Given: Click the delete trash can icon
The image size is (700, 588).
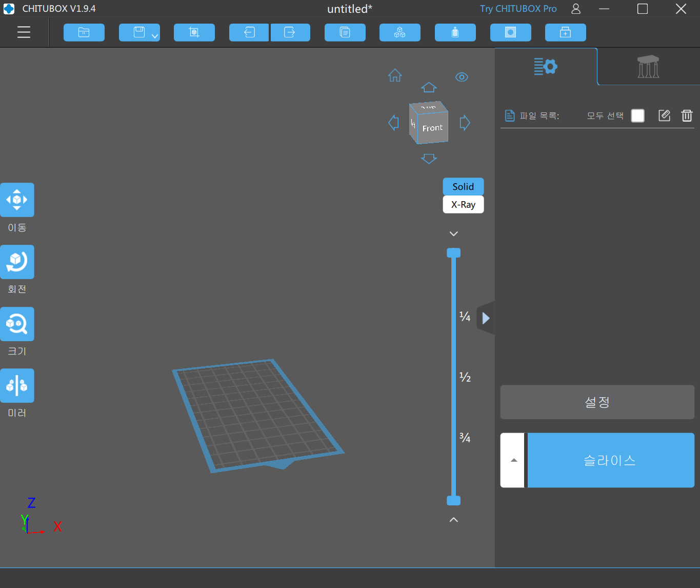Looking at the screenshot, I should tap(687, 115).
